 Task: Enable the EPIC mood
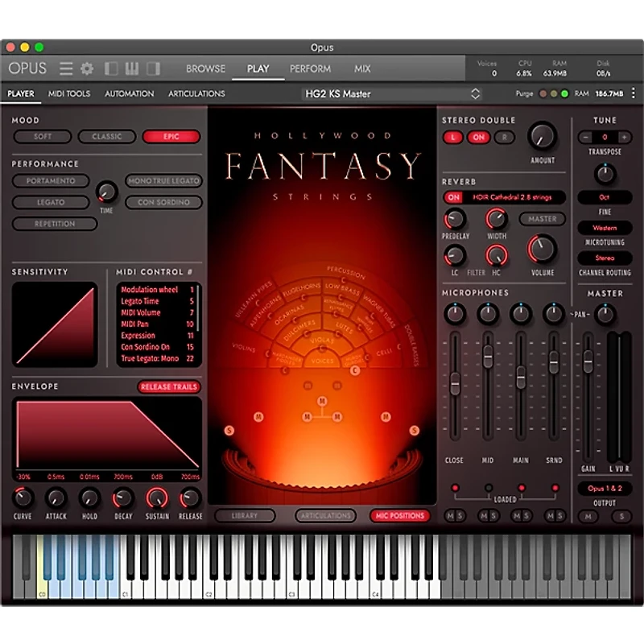(171, 136)
